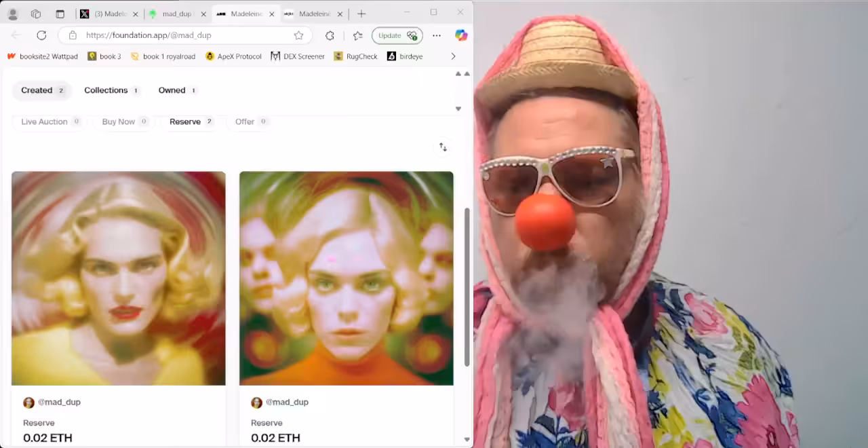The height and width of the screenshot is (448, 868).
Task: Open @mad_dup link under multi-face artwork
Action: (x=287, y=403)
